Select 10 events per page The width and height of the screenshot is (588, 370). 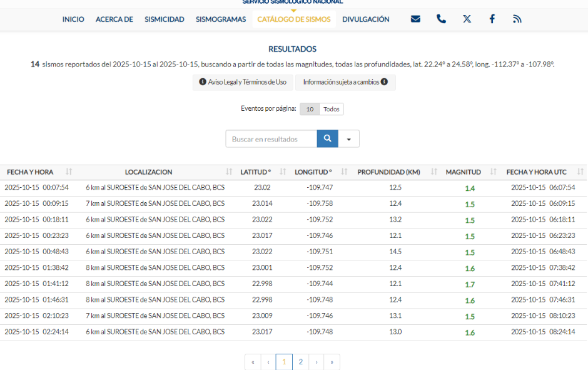(310, 110)
